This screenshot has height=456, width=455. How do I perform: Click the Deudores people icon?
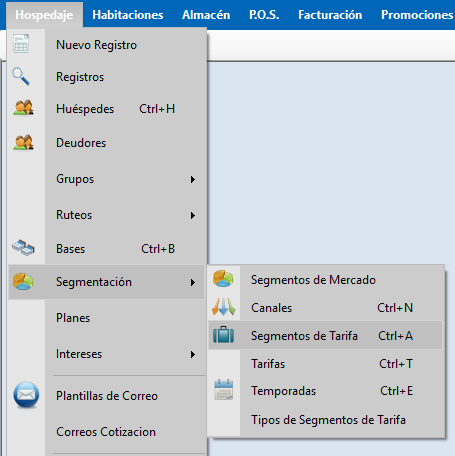[x=23, y=142]
